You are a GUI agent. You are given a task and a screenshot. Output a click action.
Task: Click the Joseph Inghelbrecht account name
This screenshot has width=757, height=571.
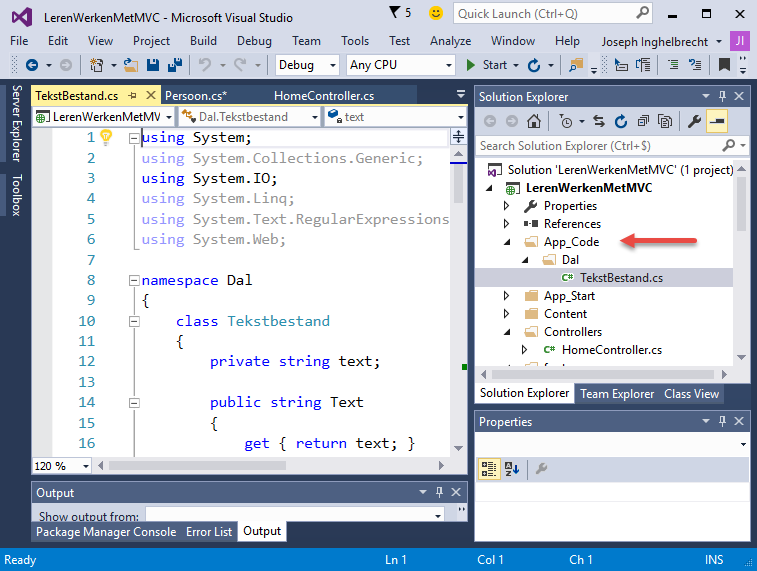pos(655,42)
